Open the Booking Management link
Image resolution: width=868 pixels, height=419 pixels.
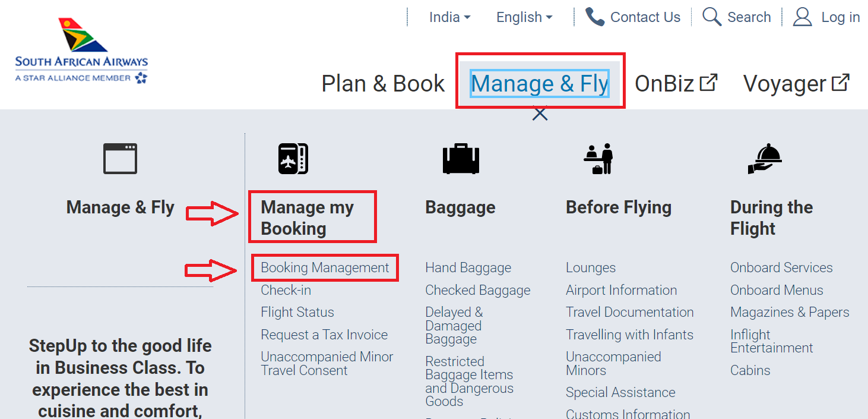click(325, 267)
